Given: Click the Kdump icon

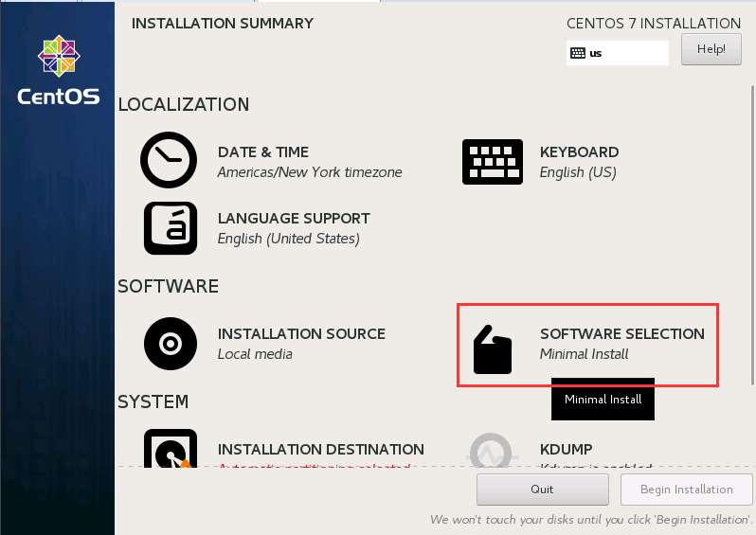Looking at the screenshot, I should coord(491,450).
